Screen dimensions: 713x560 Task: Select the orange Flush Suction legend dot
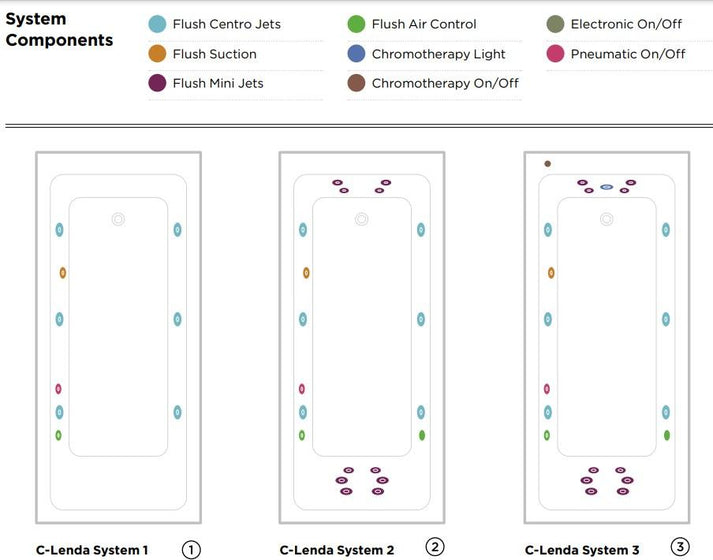point(157,54)
